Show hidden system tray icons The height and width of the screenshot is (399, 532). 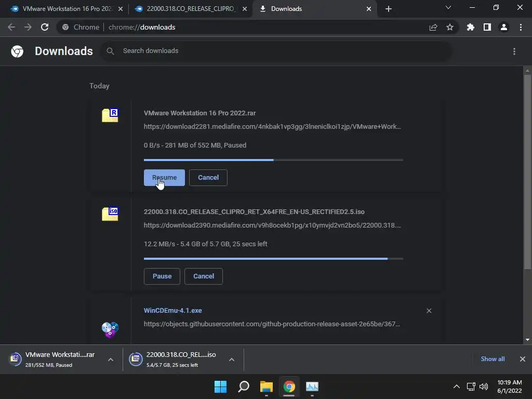[457, 387]
